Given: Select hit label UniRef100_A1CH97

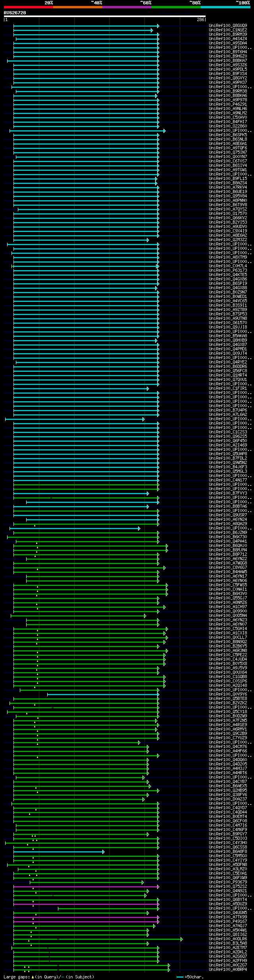Looking at the screenshot, I should pos(228,607).
